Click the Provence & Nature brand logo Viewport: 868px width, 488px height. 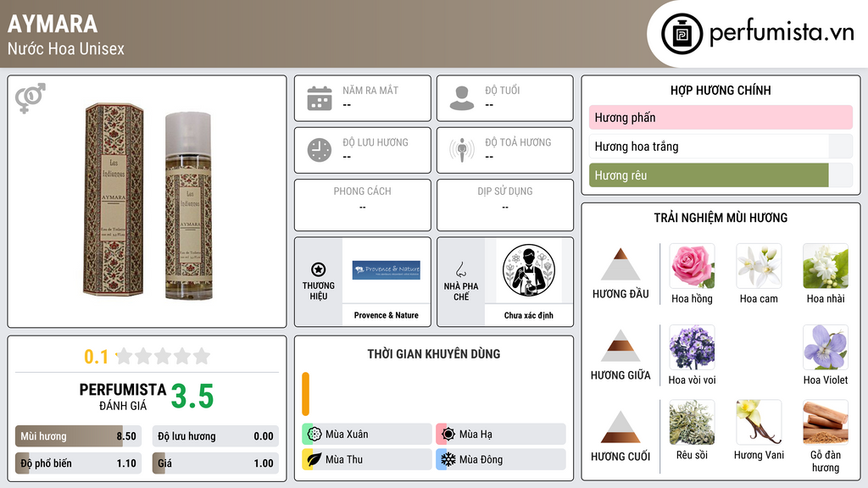click(387, 270)
